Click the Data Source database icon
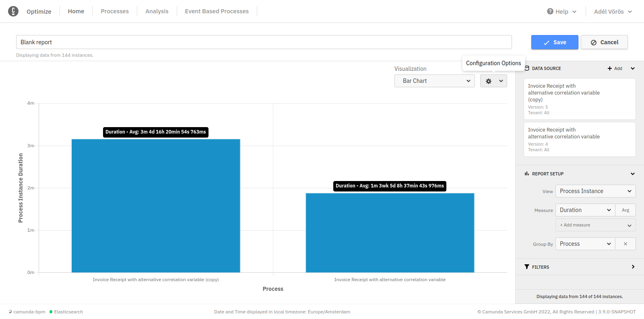644x319 pixels. pyautogui.click(x=527, y=68)
